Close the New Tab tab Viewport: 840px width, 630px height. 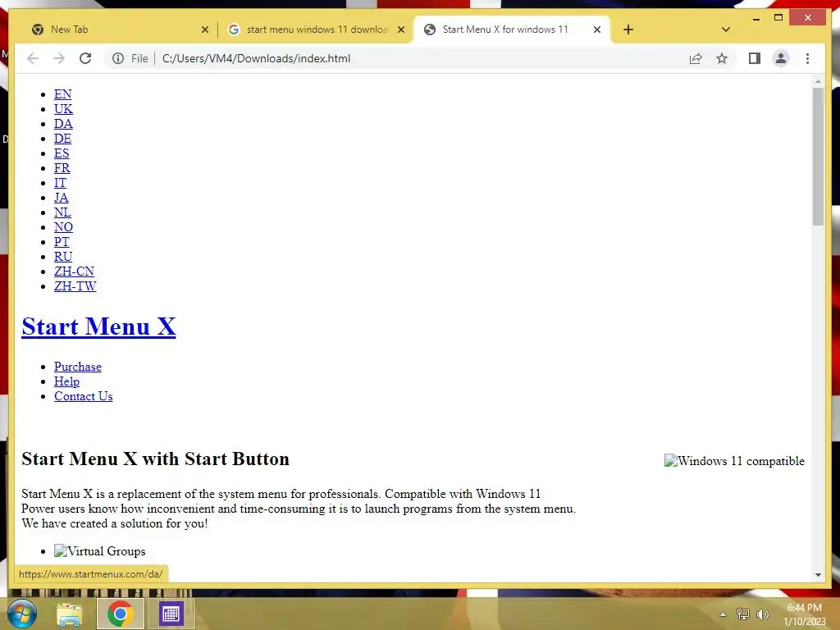tap(204, 30)
